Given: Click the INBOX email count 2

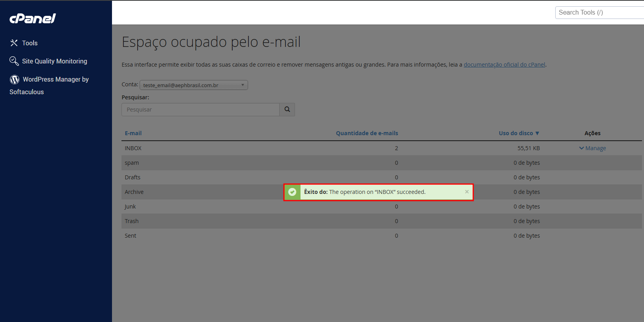Looking at the screenshot, I should point(396,148).
